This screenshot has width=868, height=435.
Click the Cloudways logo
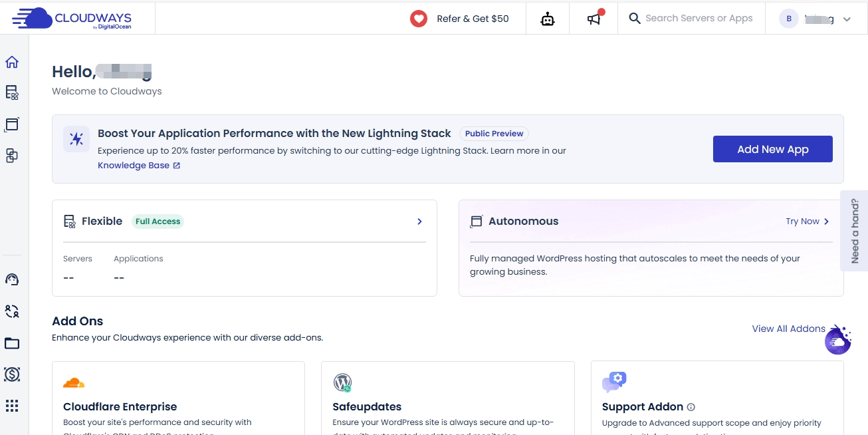point(72,19)
